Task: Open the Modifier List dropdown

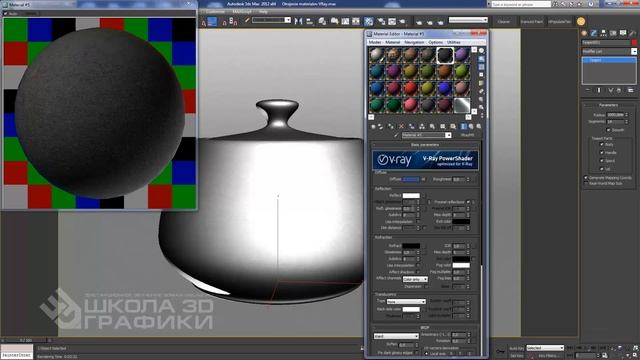Action: coord(609,51)
